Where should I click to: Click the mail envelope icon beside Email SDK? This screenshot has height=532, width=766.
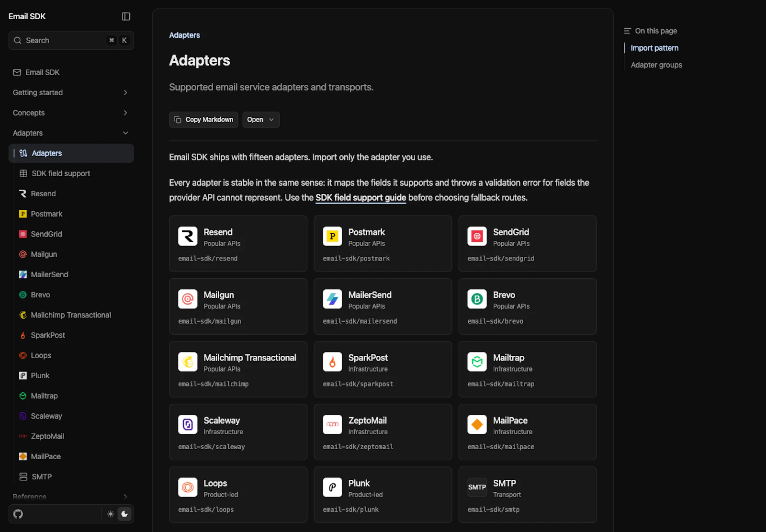(x=17, y=72)
